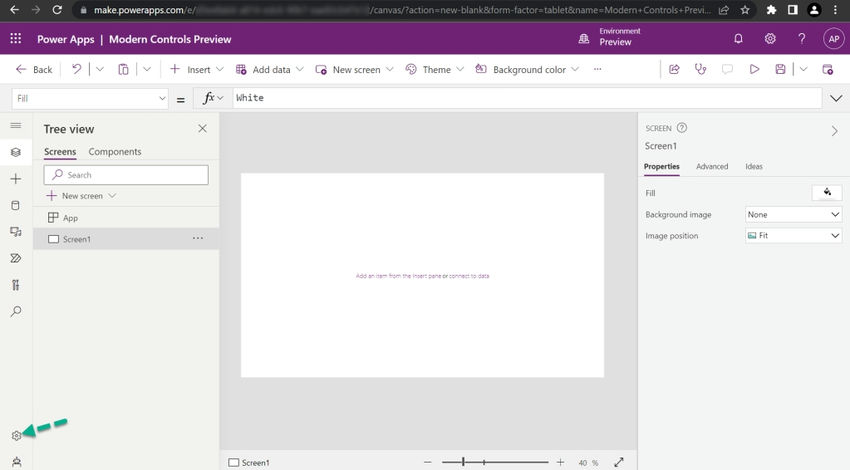Screen dimensions: 850x470
Task: Select the App tree item
Action: [x=126, y=217]
